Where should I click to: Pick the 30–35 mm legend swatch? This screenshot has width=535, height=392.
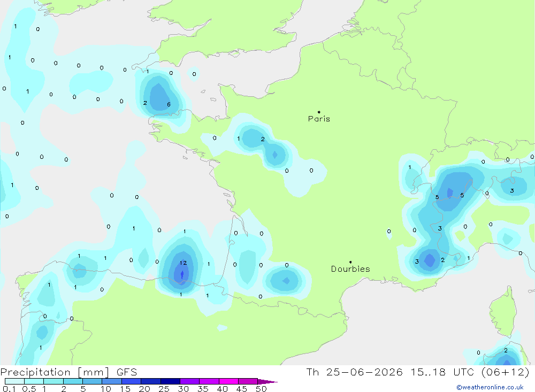[189, 381]
